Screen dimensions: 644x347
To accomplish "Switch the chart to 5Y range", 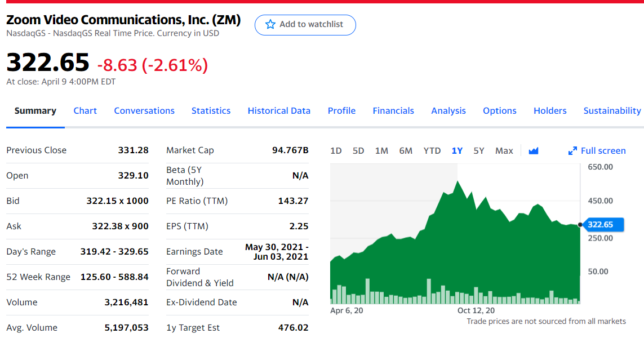I will pyautogui.click(x=479, y=150).
